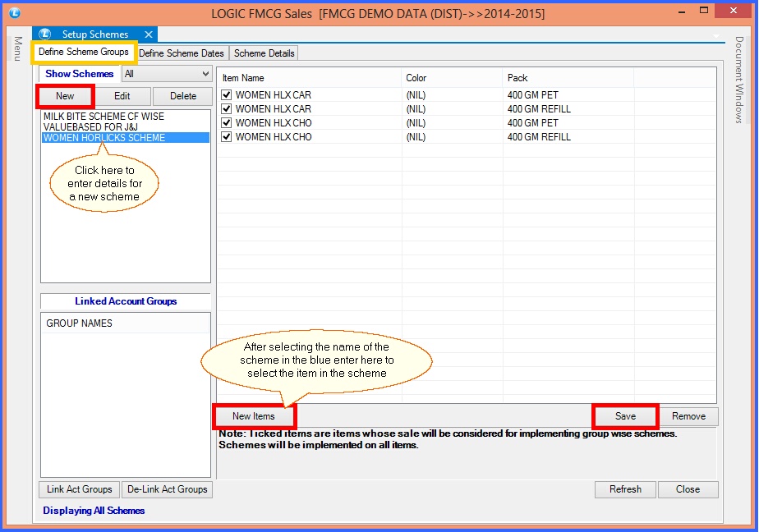
Task: Click the Pack column header
Action: coord(568,78)
